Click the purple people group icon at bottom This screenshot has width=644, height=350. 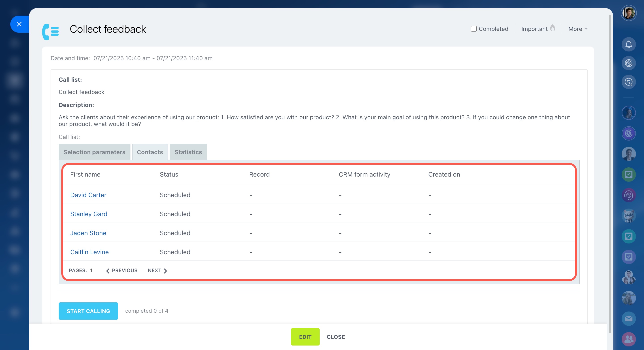[x=628, y=339]
